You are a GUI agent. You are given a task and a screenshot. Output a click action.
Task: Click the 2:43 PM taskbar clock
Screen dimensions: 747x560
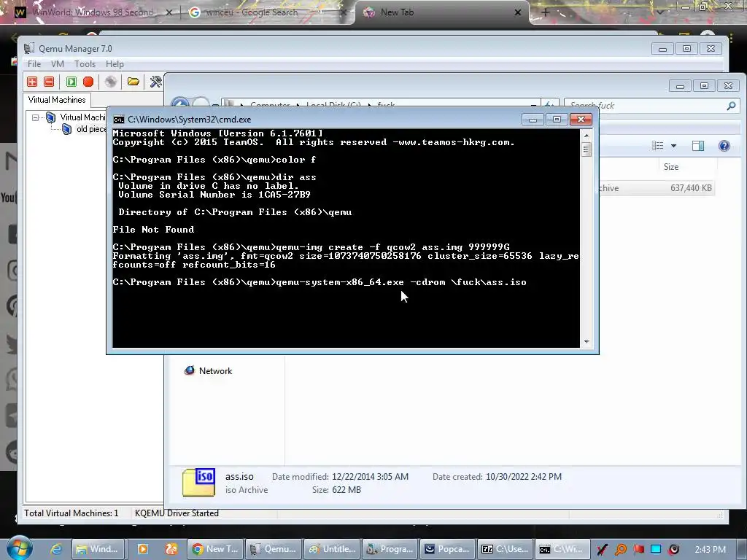(711, 550)
